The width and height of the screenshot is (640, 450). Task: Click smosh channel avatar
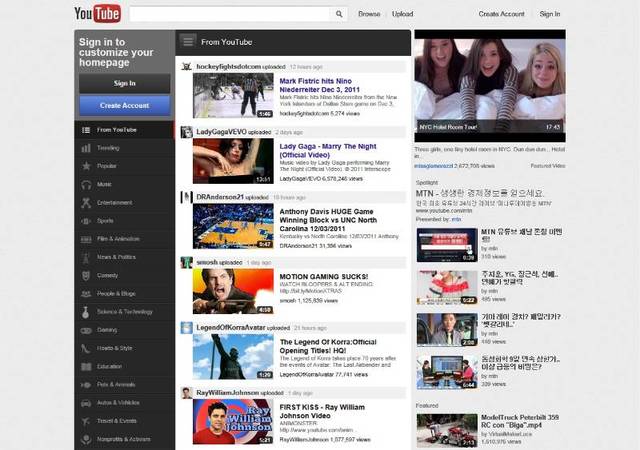187,262
